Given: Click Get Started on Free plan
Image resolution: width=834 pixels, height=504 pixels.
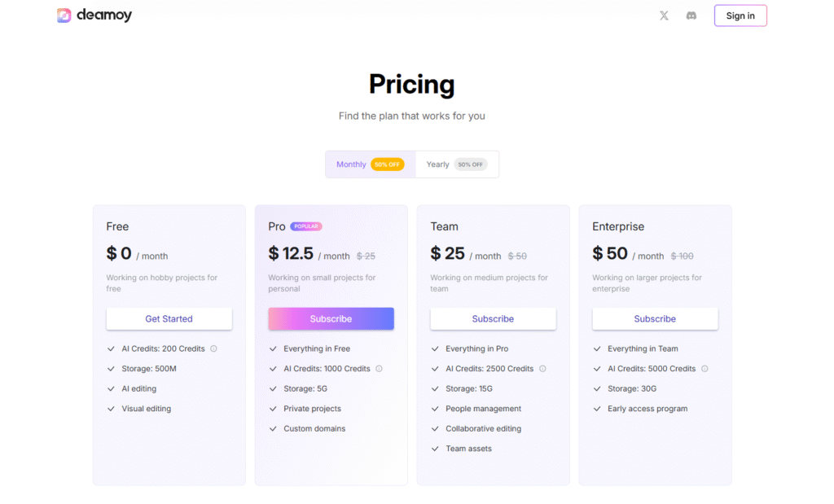Looking at the screenshot, I should tap(169, 318).
